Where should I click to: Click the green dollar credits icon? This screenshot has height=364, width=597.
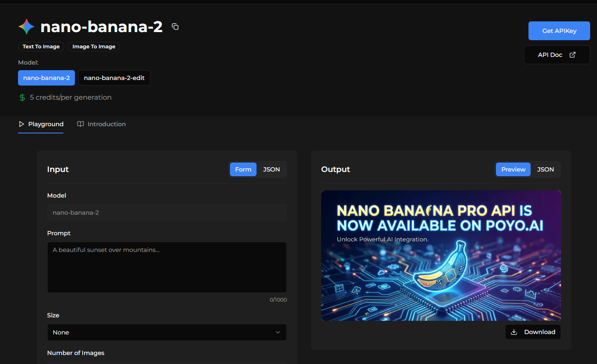pyautogui.click(x=22, y=98)
